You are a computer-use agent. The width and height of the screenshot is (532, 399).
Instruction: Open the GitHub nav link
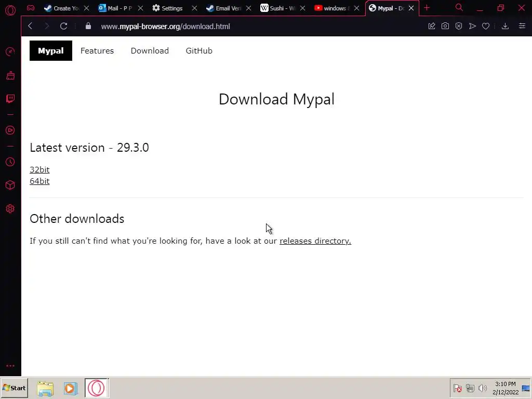(x=199, y=50)
